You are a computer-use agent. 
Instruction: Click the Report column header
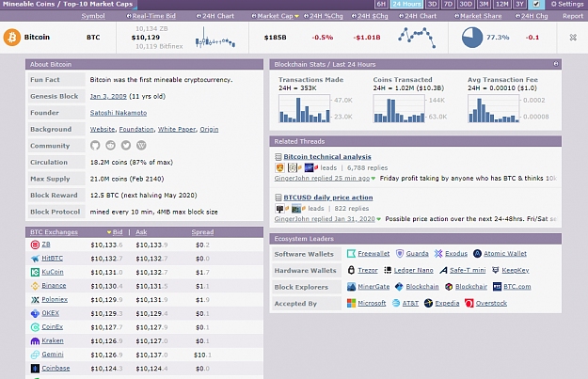tap(573, 16)
